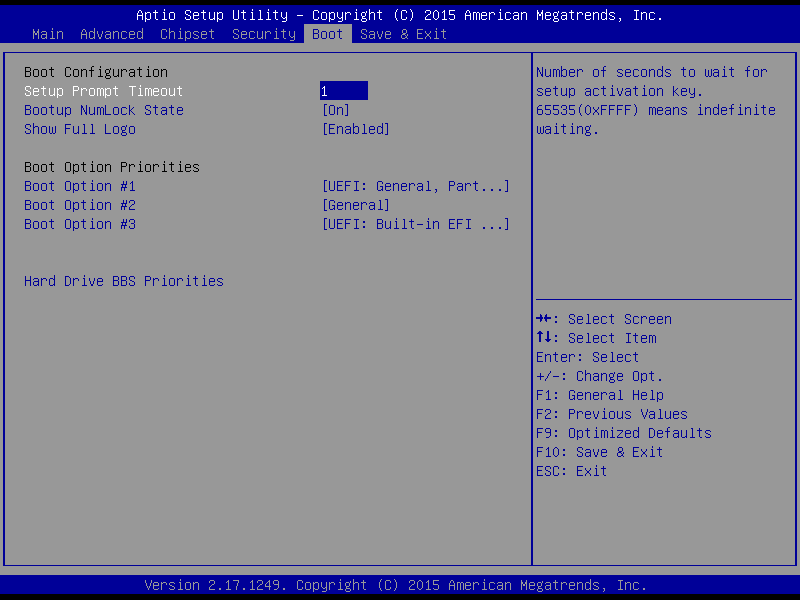Go to the Security tab

point(264,34)
